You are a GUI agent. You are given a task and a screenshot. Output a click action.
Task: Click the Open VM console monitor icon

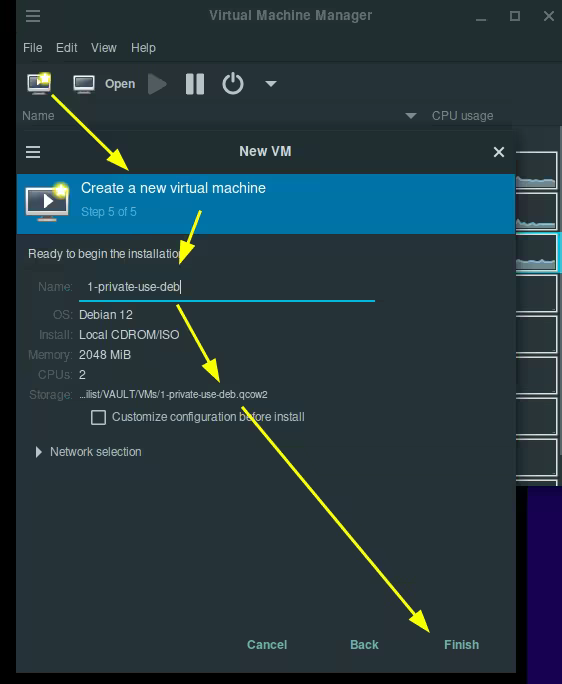84,84
